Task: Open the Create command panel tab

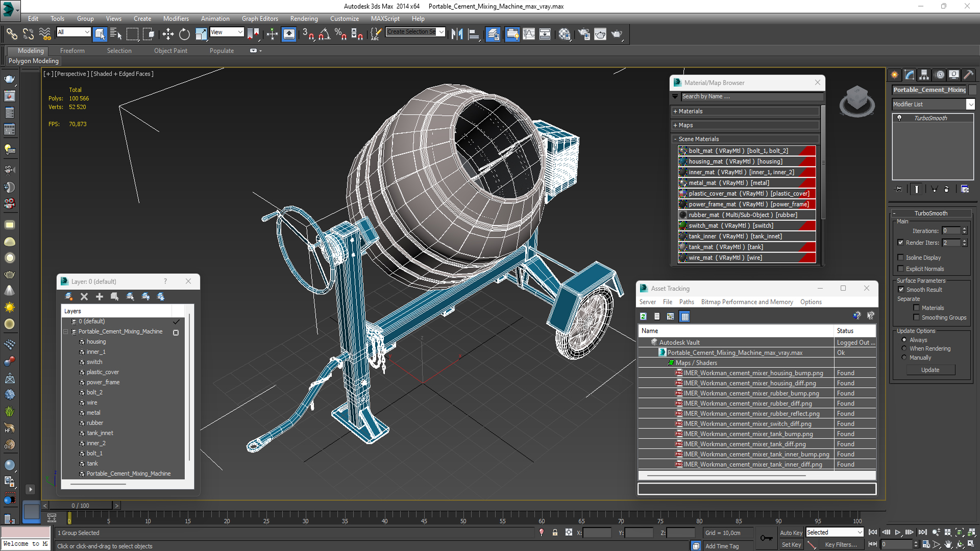Action: (x=895, y=74)
